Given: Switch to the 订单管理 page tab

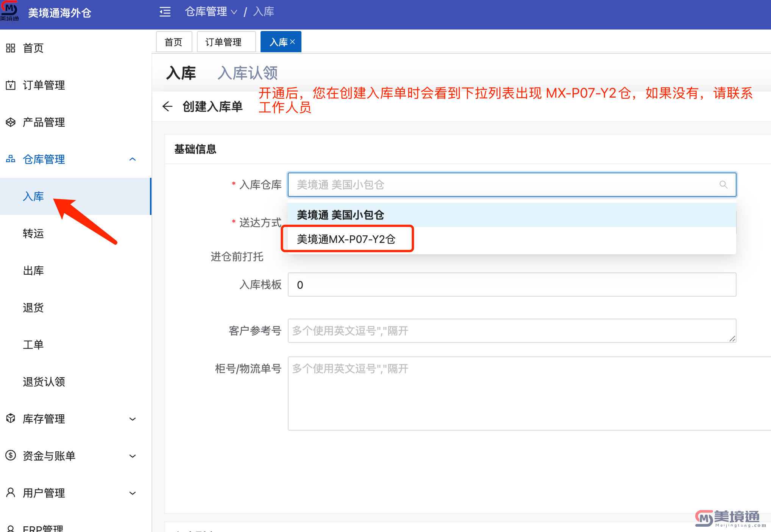Looking at the screenshot, I should tap(226, 42).
